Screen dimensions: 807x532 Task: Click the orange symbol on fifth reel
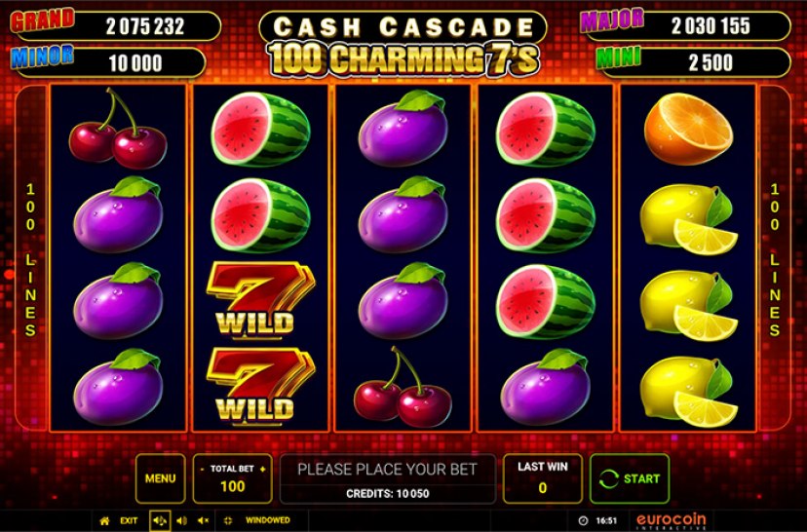click(688, 129)
